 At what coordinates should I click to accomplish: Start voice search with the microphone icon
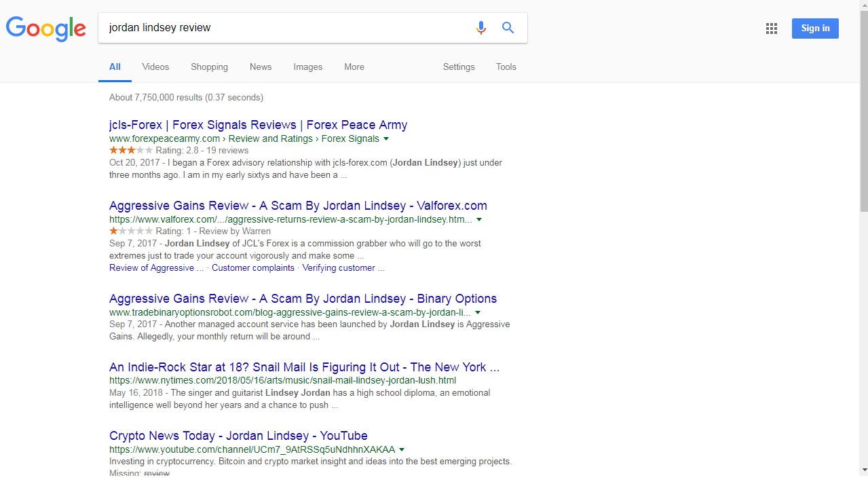tap(481, 28)
